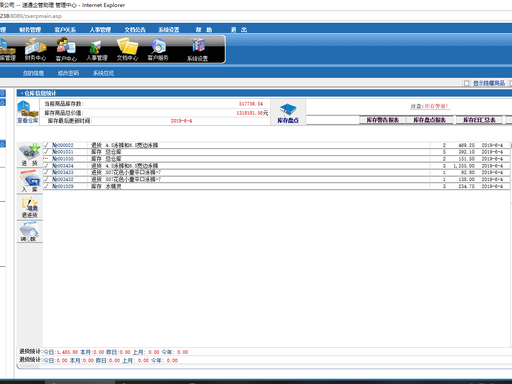Click the 退货 side icon

point(29,207)
